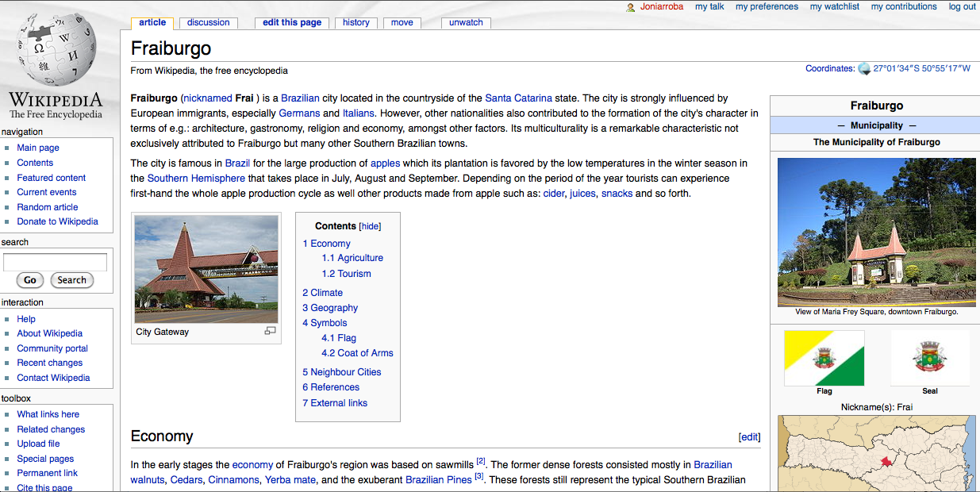
Task: Log out of Wikipedia
Action: pos(963,6)
